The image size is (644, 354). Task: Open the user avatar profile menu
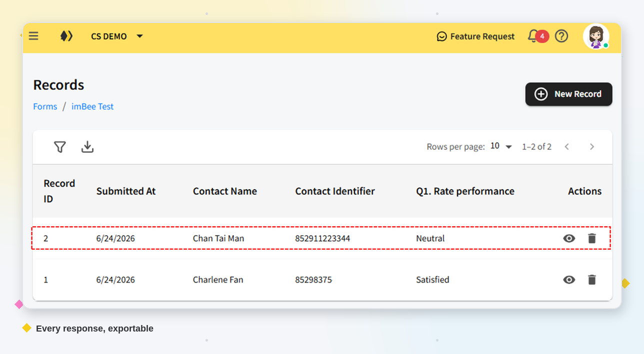(x=596, y=36)
